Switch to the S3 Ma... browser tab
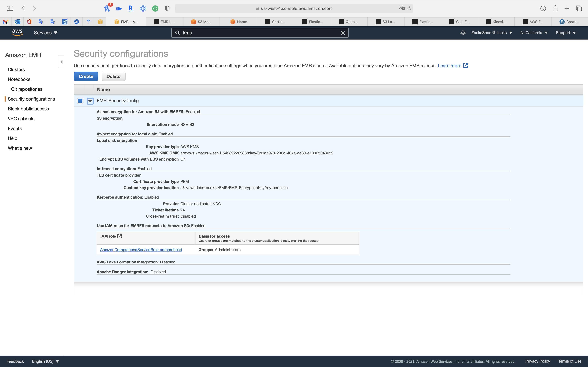 pyautogui.click(x=201, y=22)
